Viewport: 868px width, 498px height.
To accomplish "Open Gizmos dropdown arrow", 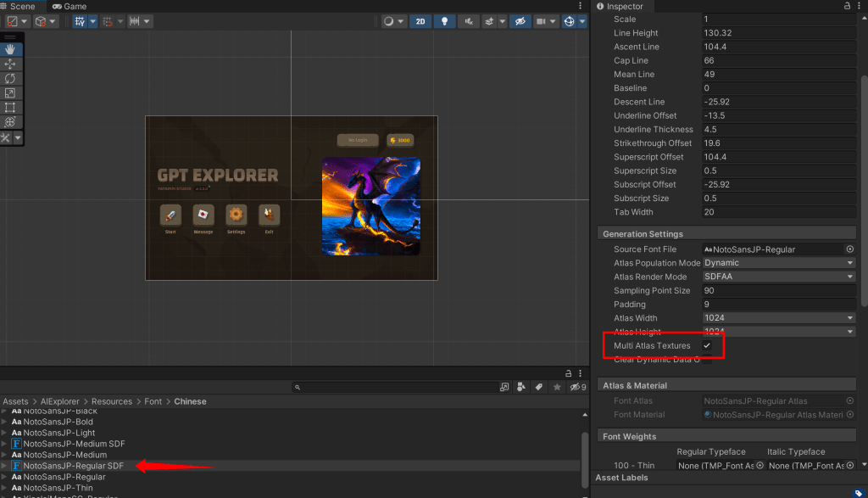I will pos(582,21).
